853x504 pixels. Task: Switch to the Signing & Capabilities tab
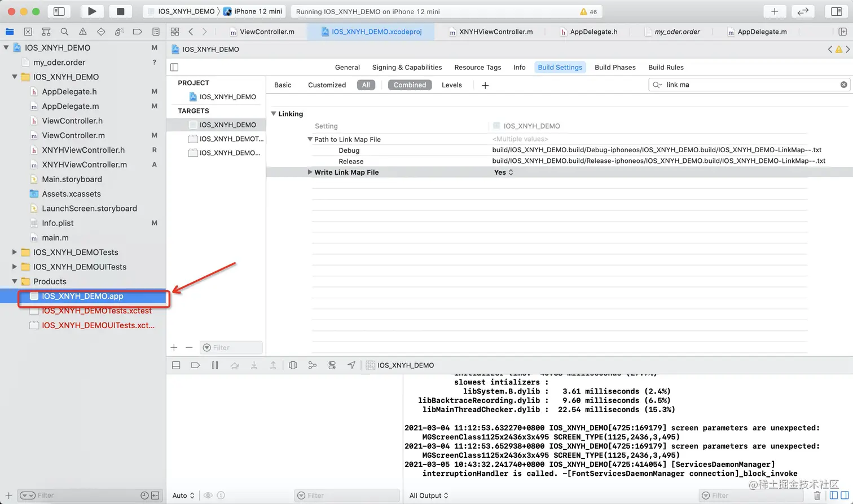pyautogui.click(x=407, y=67)
